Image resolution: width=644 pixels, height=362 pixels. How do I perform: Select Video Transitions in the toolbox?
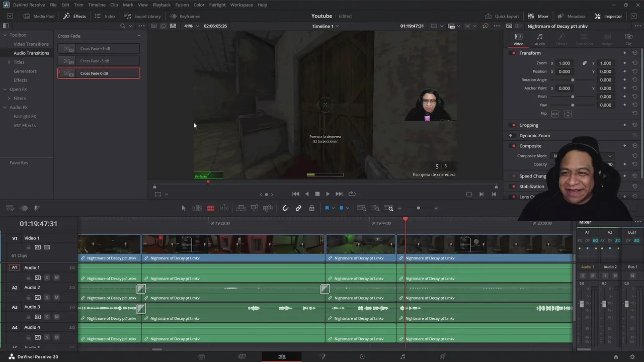(31, 44)
